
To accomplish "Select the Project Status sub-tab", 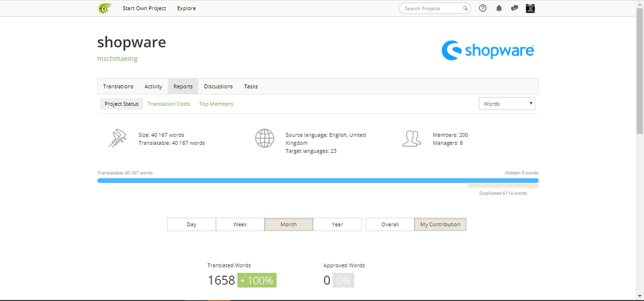I will tap(122, 104).
